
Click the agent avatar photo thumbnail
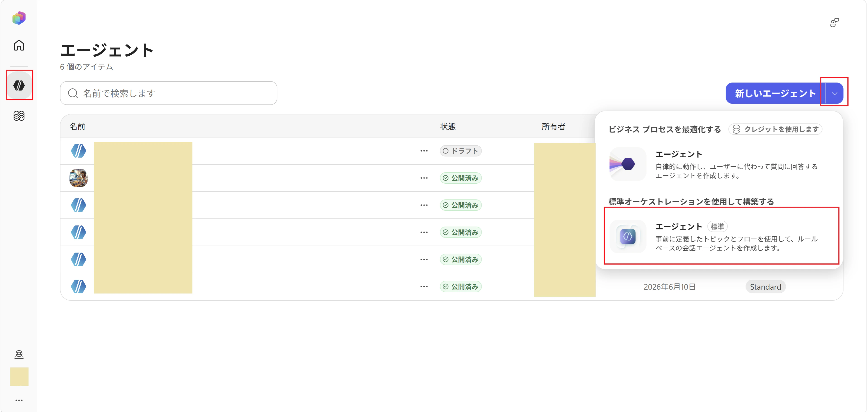tap(79, 178)
